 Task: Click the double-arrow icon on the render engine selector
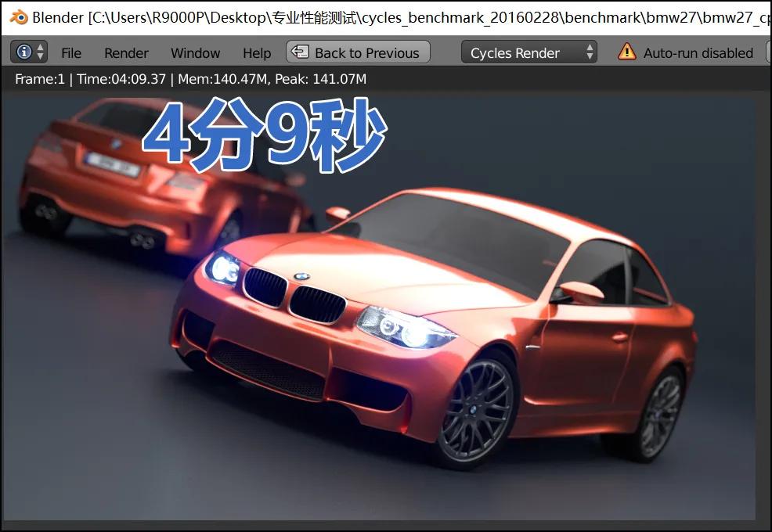[590, 52]
